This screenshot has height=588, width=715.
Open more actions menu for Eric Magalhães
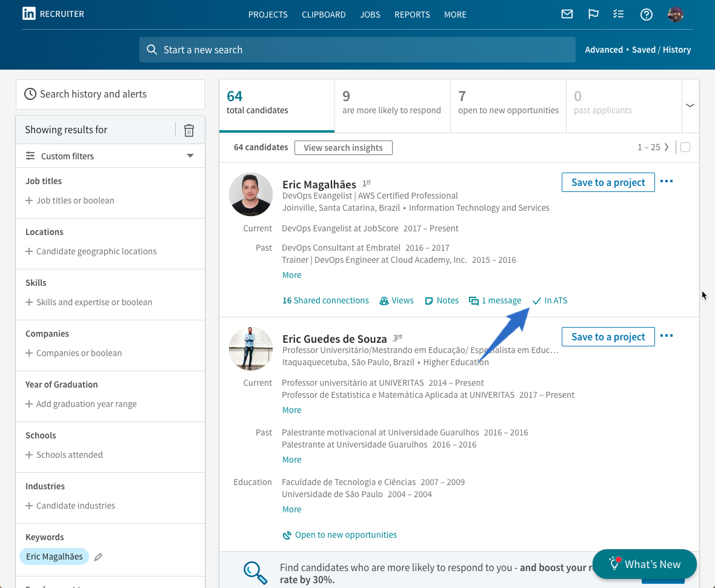666,182
